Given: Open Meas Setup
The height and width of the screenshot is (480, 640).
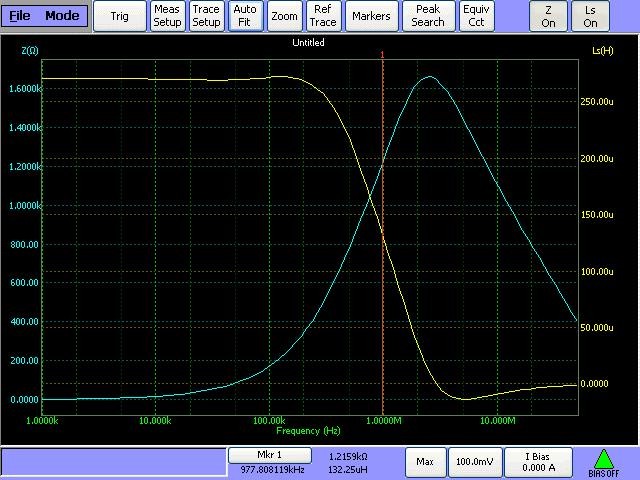Looking at the screenshot, I should click(x=167, y=16).
